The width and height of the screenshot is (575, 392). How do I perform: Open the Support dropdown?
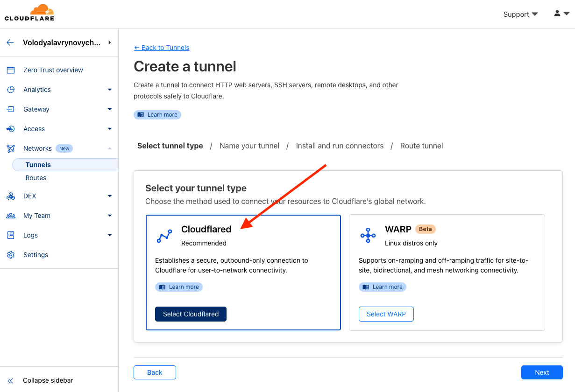click(520, 14)
